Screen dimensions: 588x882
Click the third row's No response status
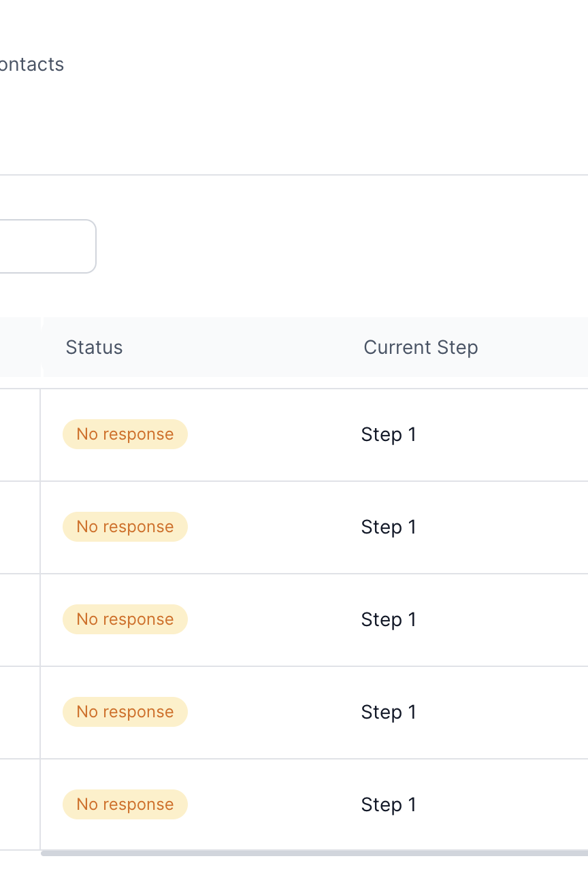tap(125, 619)
